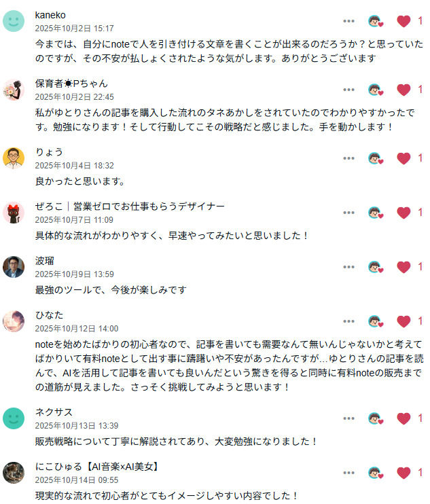Screen dimensions: 430x504
Task: Open the more options menu on kaneko's comment
Action: coord(349,21)
